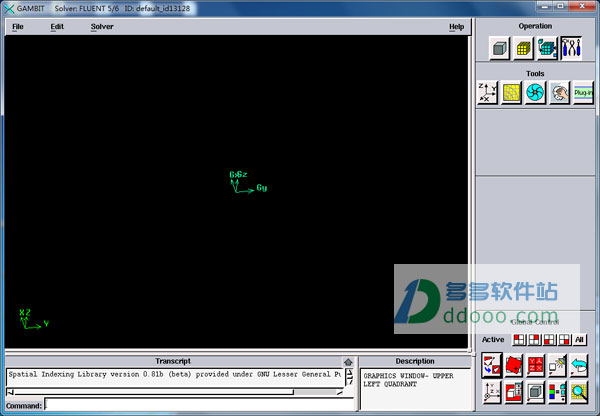Minimize the GAMBIT window
This screenshot has width=600, height=416.
coord(545,6)
